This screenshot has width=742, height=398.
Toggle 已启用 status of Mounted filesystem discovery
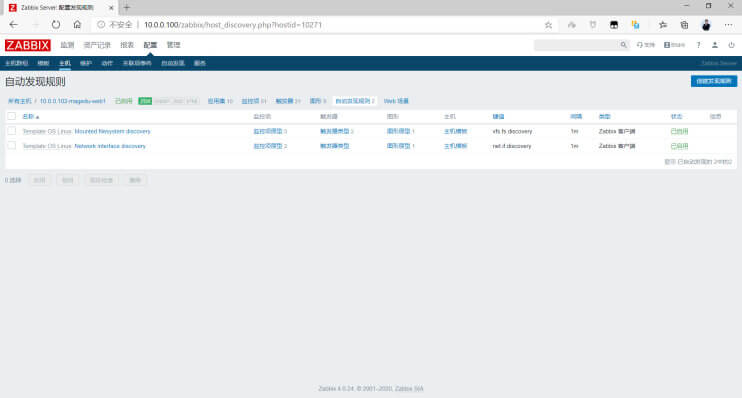coord(679,131)
